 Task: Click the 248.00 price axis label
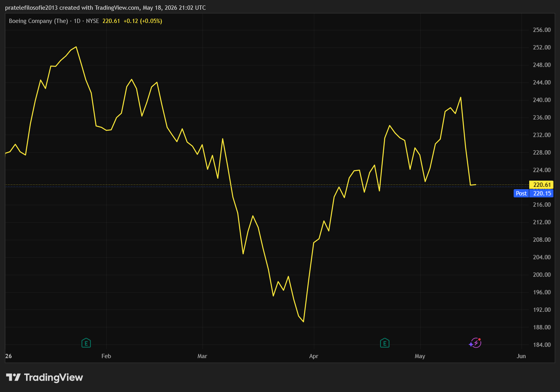(542, 65)
